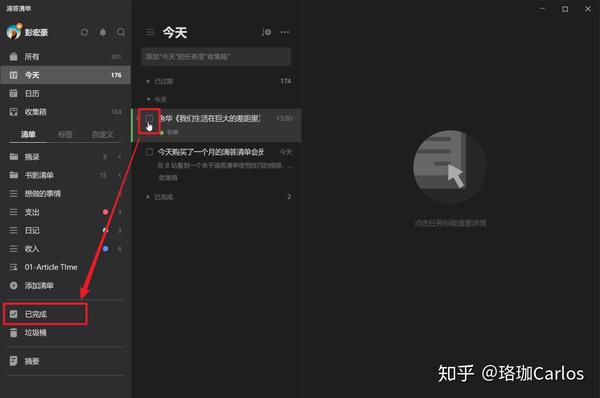Expand the 已过期 overdue section
The width and height of the screenshot is (600, 398).
click(x=148, y=81)
